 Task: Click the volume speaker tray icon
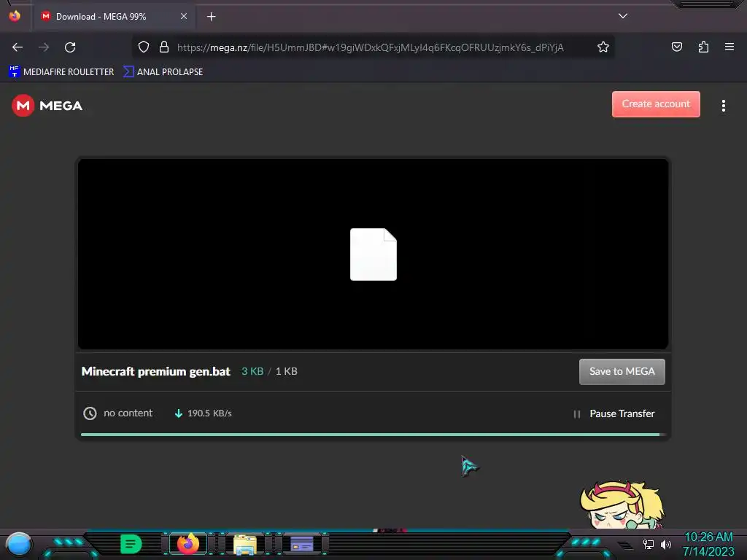tap(665, 544)
